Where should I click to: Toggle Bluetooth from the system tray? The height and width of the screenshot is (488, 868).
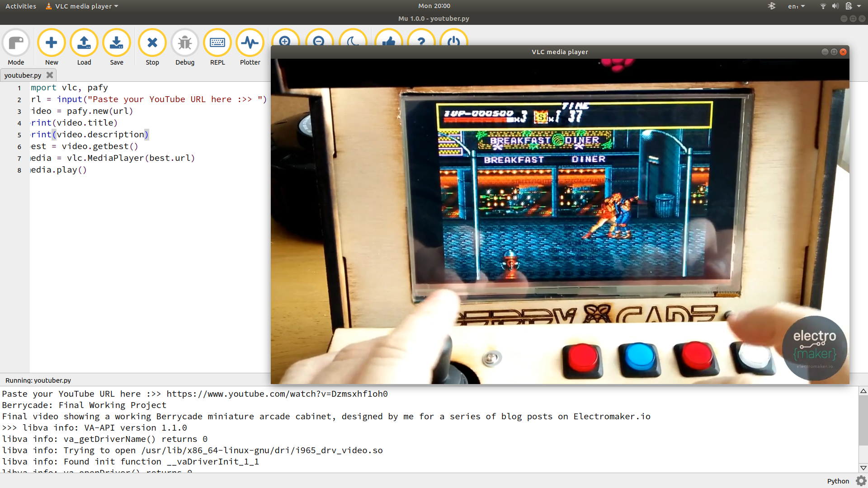coord(772,6)
